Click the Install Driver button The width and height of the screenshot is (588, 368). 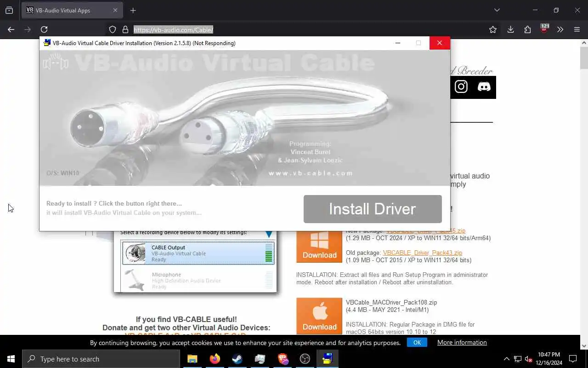click(373, 209)
